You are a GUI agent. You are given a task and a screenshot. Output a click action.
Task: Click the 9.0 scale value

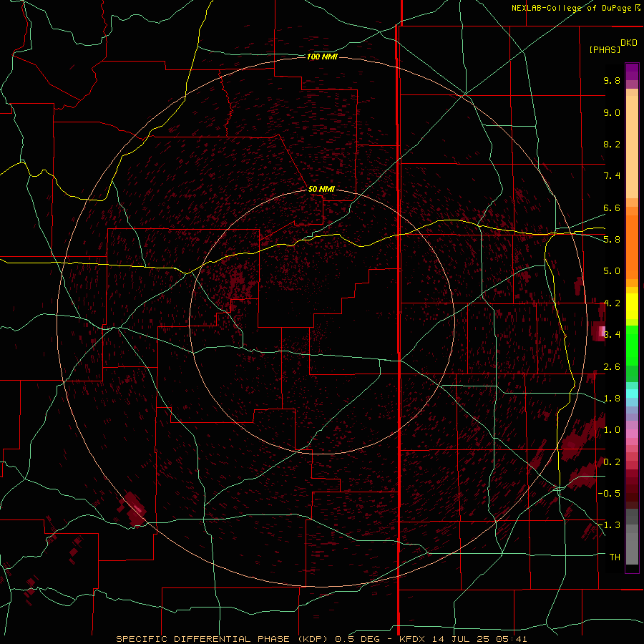pyautogui.click(x=612, y=112)
